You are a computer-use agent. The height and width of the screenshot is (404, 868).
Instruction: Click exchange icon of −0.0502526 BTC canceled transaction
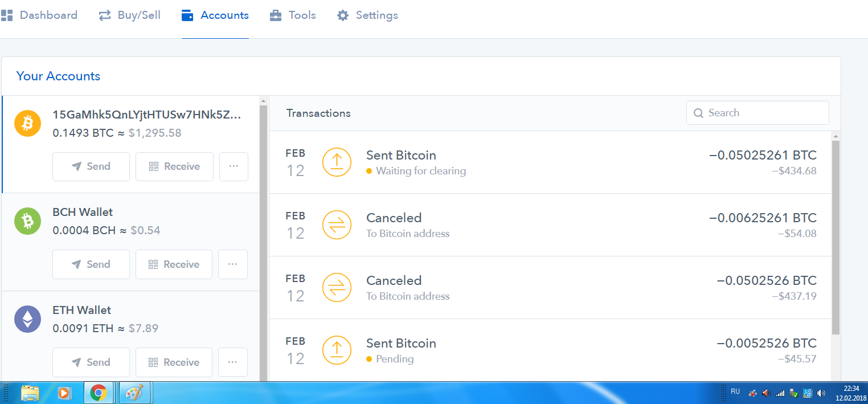pyautogui.click(x=337, y=287)
